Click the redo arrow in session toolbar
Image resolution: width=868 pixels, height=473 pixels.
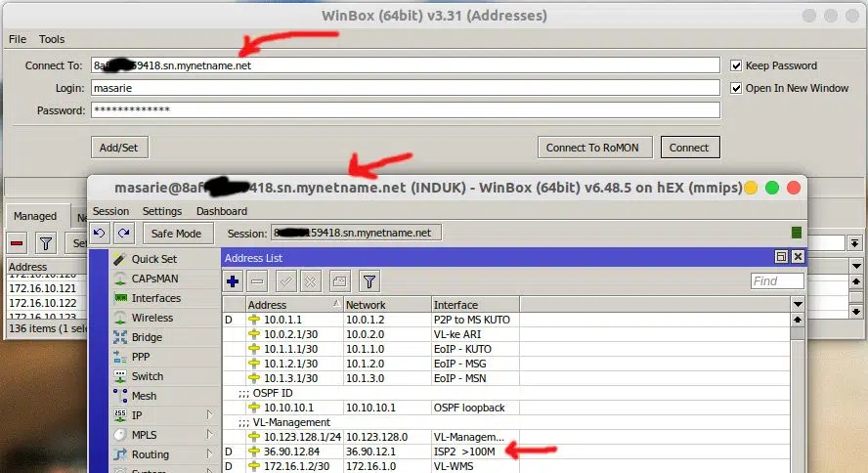click(x=124, y=234)
